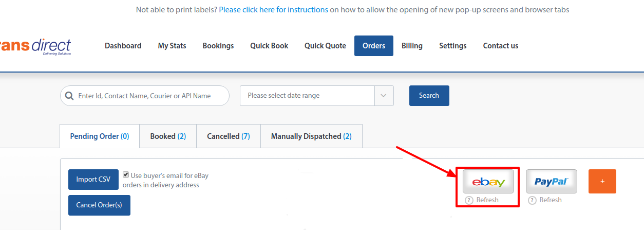This screenshot has height=230, width=644.
Task: Click the help icon under PayPal
Action: [532, 200]
